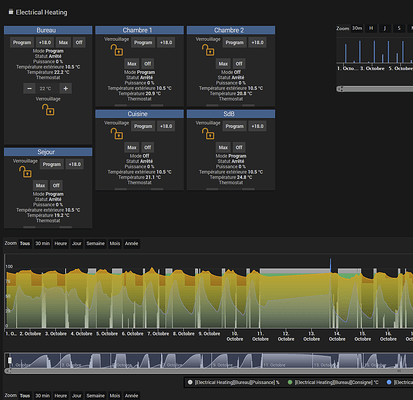Open the Sejour panel header

pyautogui.click(x=48, y=152)
